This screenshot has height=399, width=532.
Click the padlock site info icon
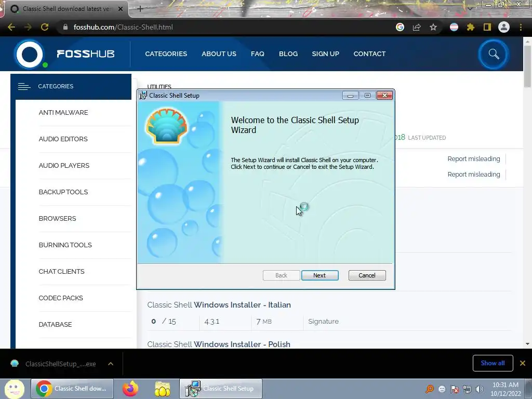pyautogui.click(x=65, y=27)
